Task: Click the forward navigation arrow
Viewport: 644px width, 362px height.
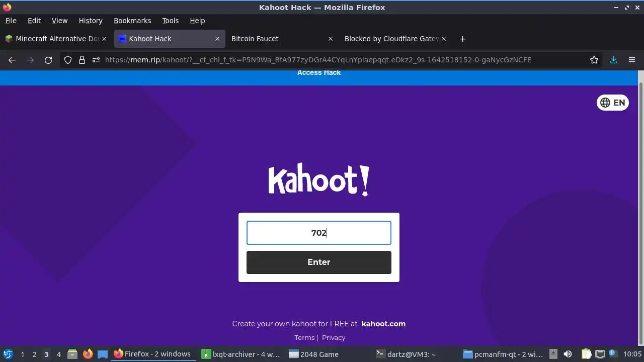Action: coord(30,60)
